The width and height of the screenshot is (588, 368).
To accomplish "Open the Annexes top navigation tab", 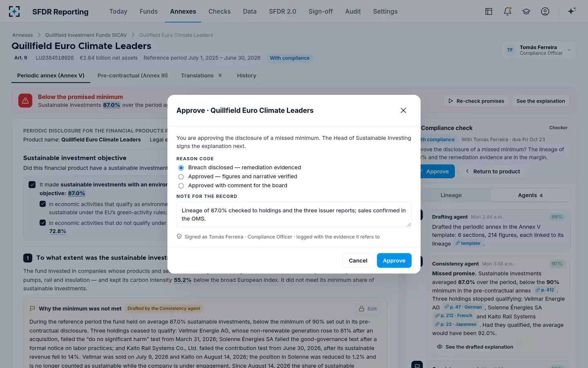I will tap(183, 11).
